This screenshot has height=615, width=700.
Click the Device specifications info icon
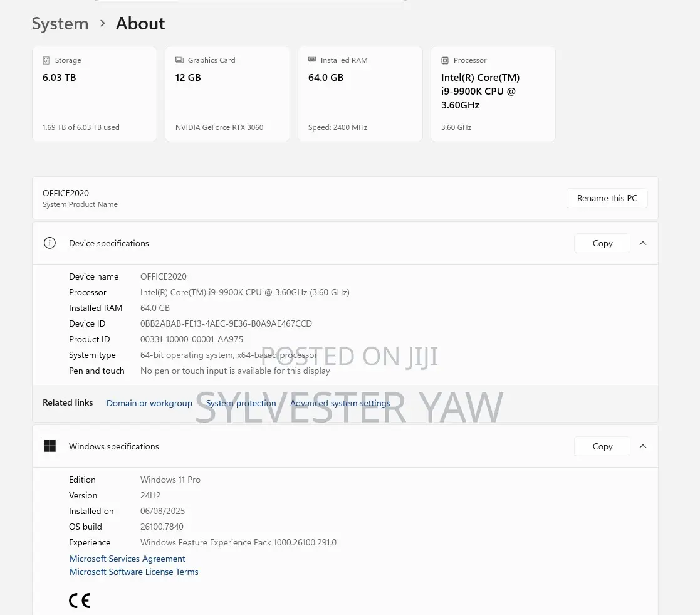coord(50,243)
